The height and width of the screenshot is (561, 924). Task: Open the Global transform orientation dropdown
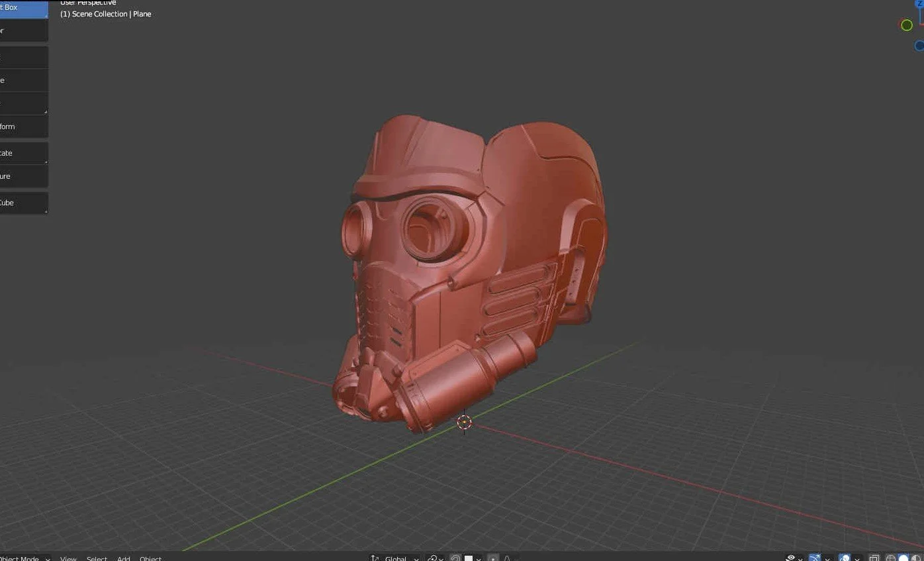coord(395,558)
